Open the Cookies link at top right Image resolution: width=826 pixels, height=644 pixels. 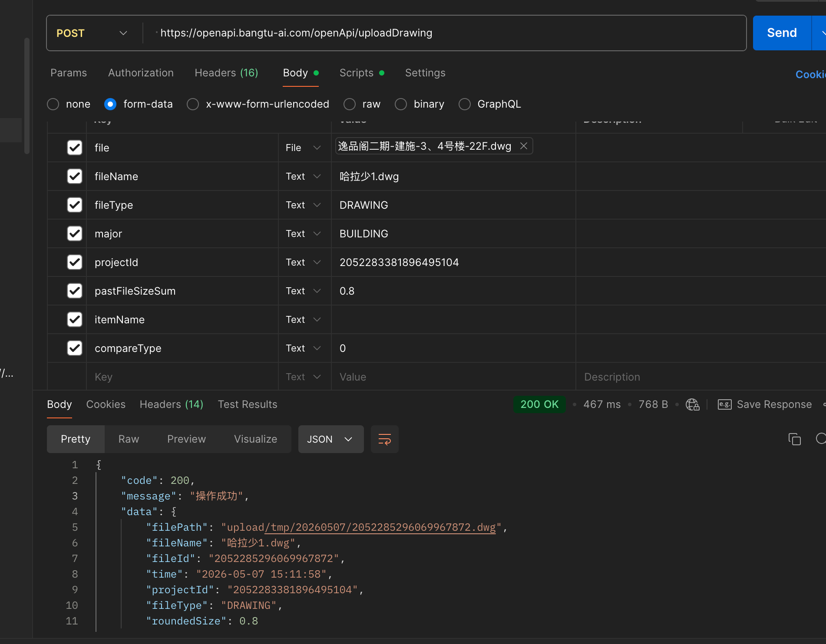[x=810, y=74]
